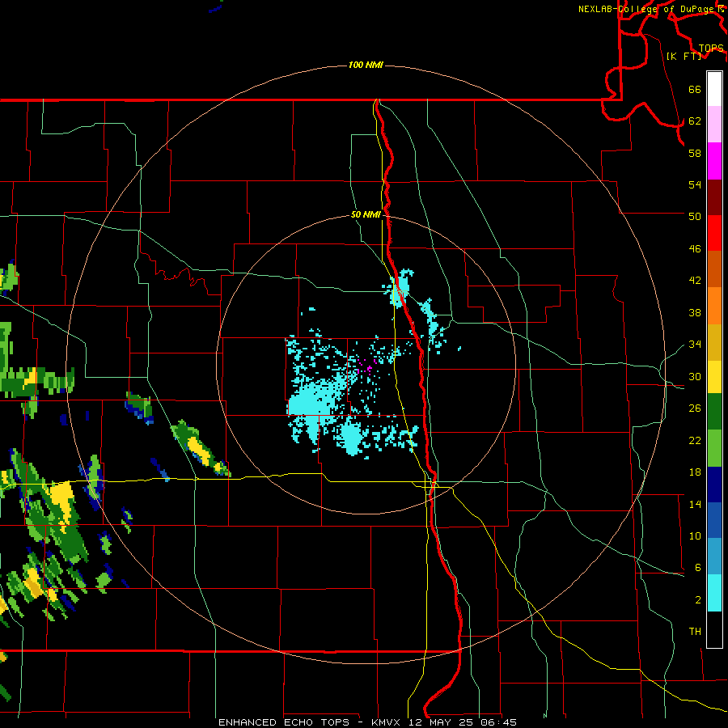Click the black TH swatch at the bottom of the scale
The height and width of the screenshot is (728, 728).
coord(714,629)
